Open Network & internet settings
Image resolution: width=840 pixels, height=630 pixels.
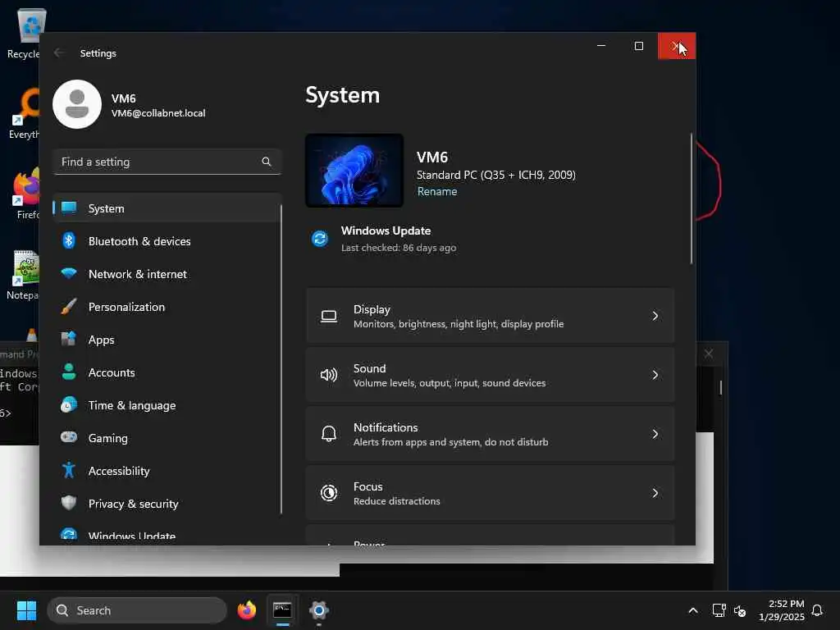coord(167,274)
